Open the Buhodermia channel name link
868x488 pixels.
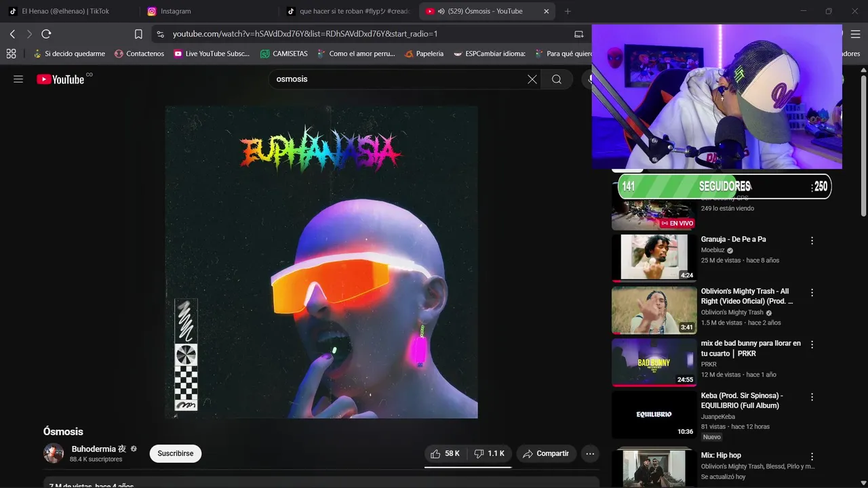99,449
